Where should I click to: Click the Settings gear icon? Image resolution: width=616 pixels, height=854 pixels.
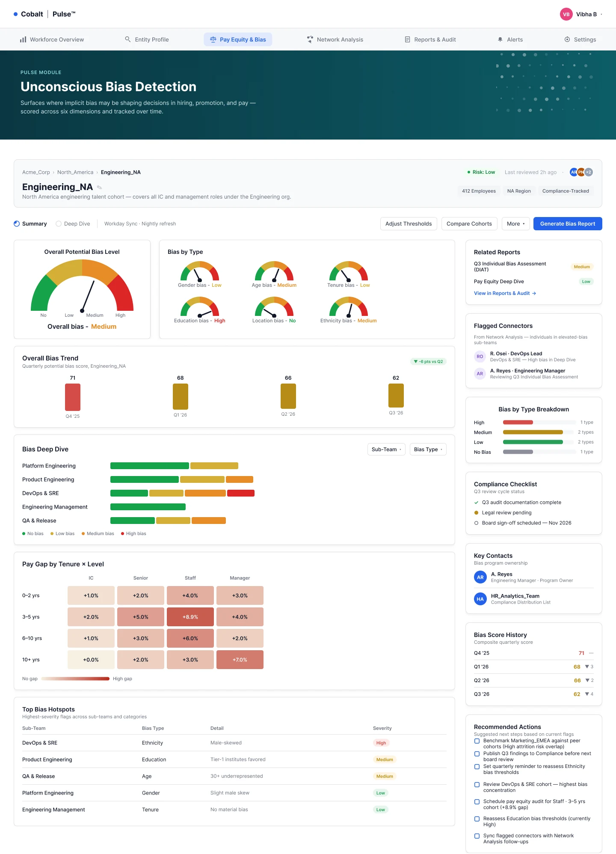click(x=567, y=39)
